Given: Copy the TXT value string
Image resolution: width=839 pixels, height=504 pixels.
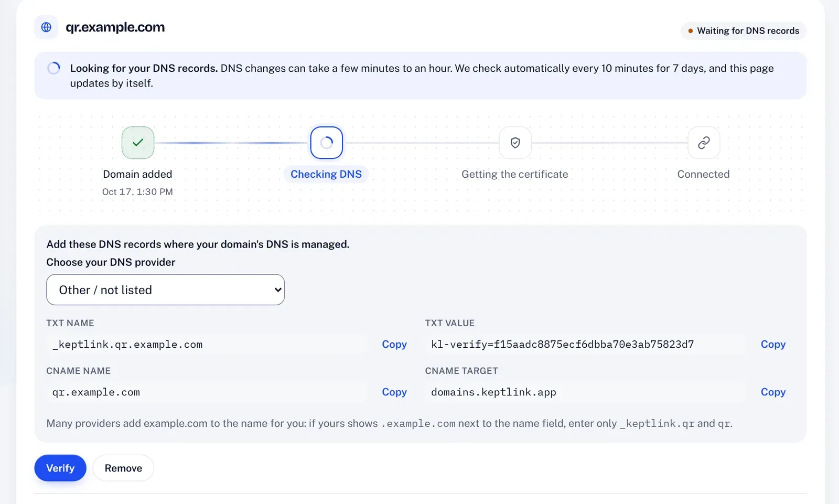Looking at the screenshot, I should point(773,344).
